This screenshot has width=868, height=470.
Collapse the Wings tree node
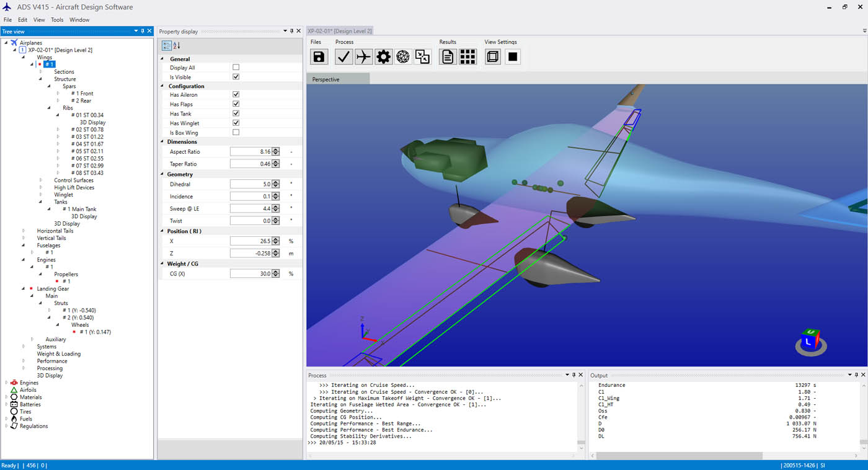click(24, 58)
